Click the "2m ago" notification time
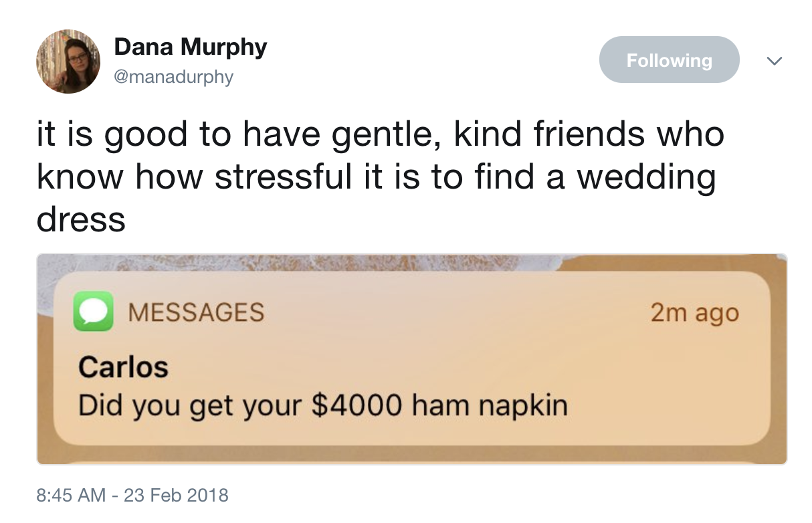Image resolution: width=812 pixels, height=523 pixels. click(x=695, y=312)
